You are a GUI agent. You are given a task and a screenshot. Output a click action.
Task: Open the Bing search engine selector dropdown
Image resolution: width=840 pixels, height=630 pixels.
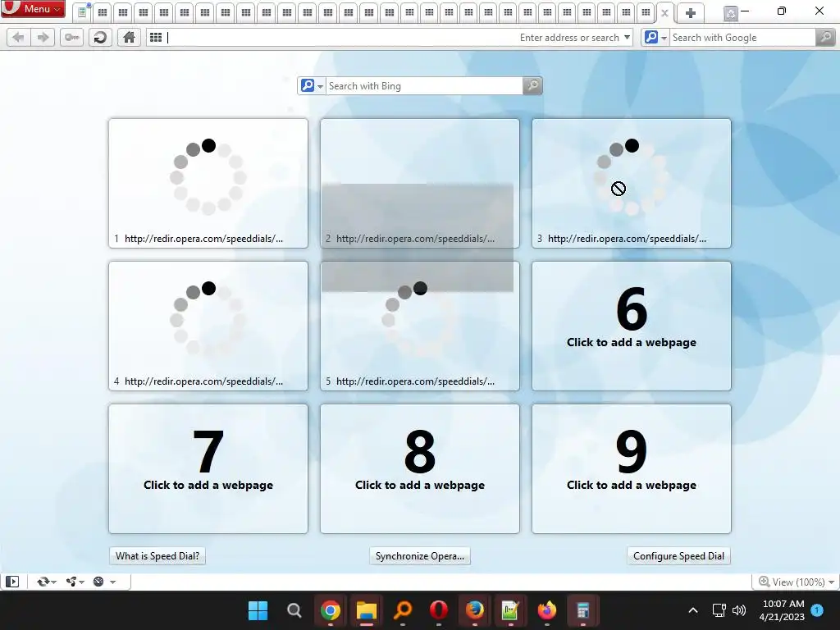(312, 85)
